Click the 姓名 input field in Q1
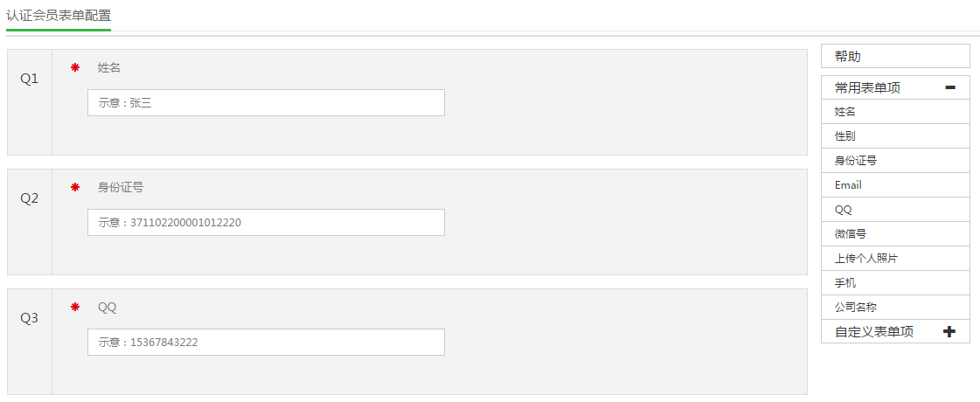 click(266, 102)
